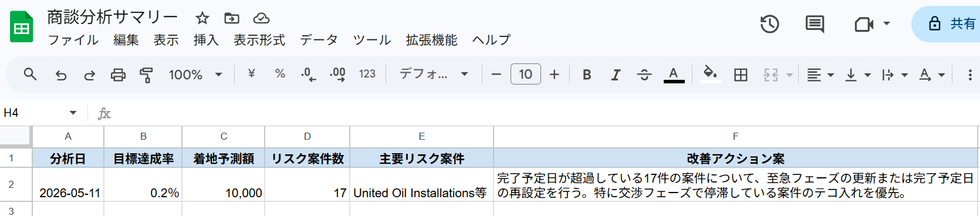Click the 共有 share button
This screenshot has height=216, width=980.
(x=949, y=23)
